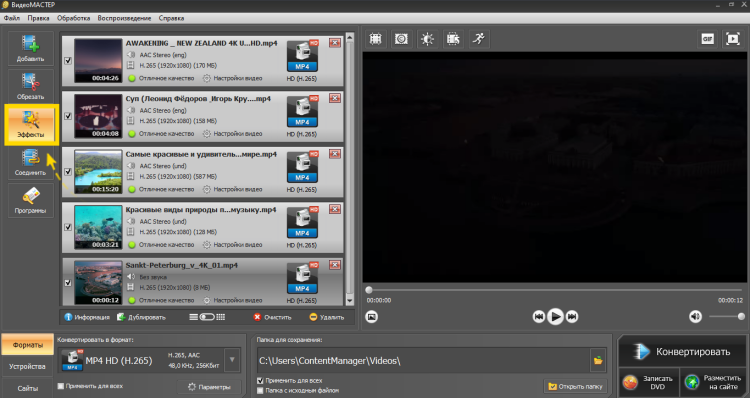
Task: Open the Эффекты tool in sidebar
Action: [31, 124]
